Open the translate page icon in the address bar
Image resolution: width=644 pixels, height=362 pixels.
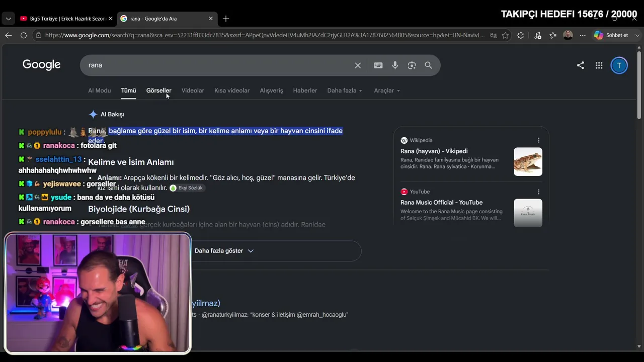(494, 35)
